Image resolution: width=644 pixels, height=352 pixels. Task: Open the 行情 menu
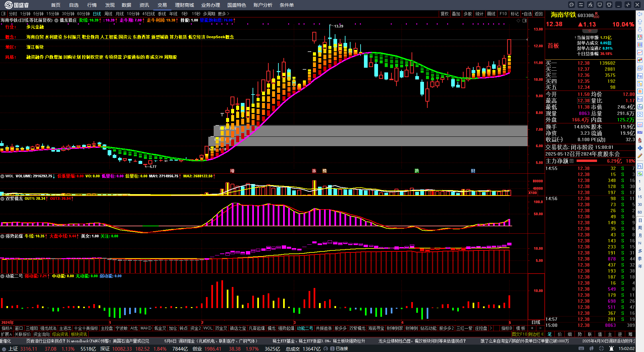pos(92,5)
